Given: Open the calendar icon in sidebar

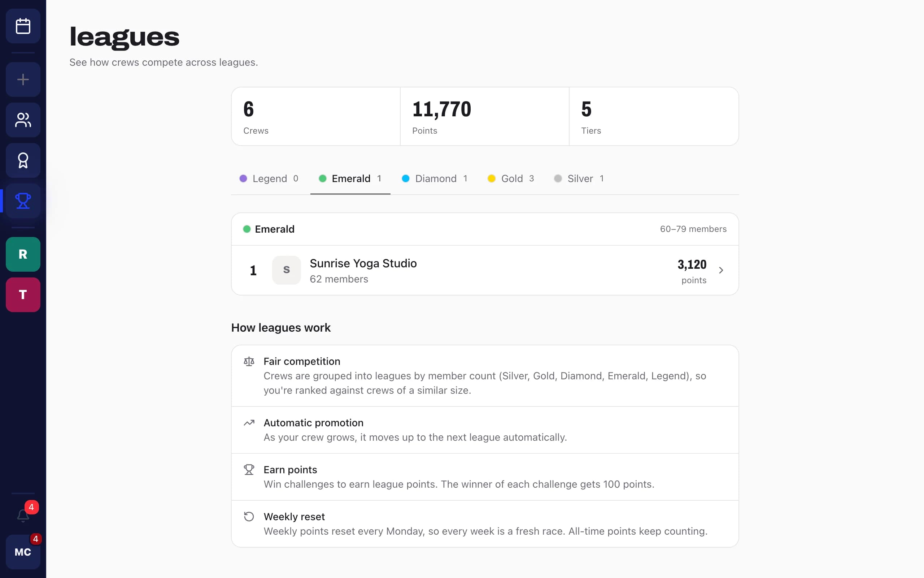Looking at the screenshot, I should tap(23, 26).
